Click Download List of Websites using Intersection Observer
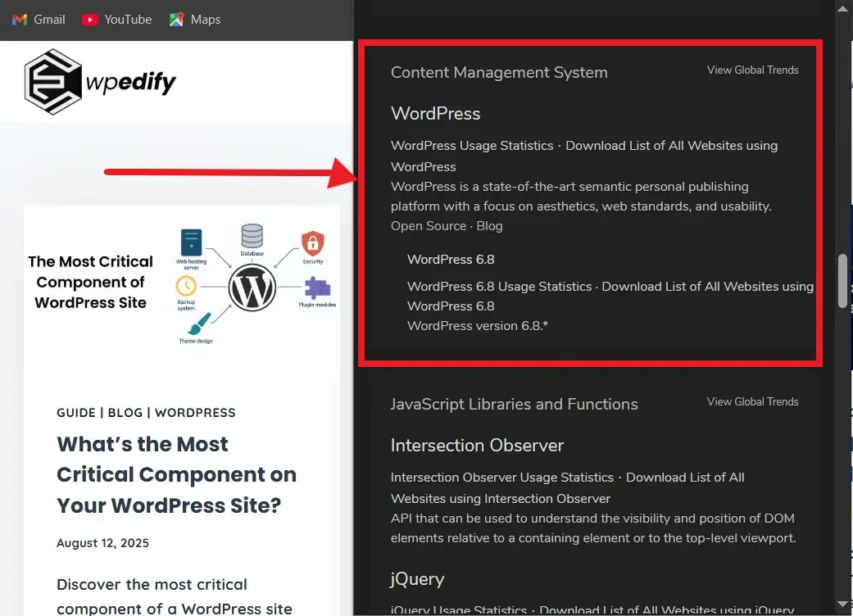853x616 pixels. click(567, 487)
